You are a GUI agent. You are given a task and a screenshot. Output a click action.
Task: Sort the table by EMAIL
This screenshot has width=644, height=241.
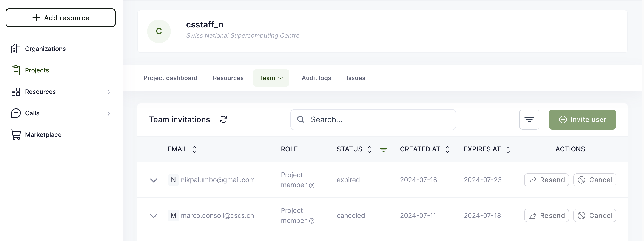click(x=194, y=149)
